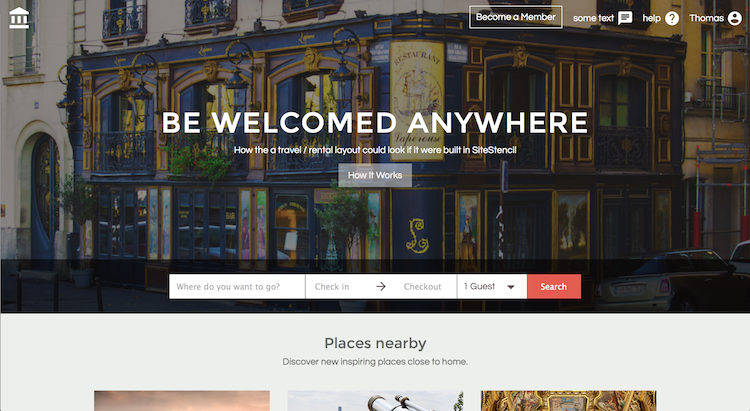Open the telescope place thumbnail
750x411 pixels.
point(375,400)
